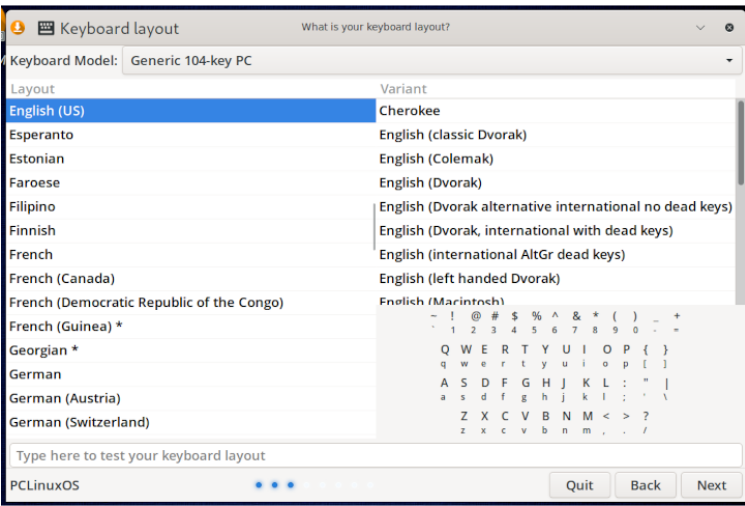The height and width of the screenshot is (506, 745).
Task: Select German (Switzerland) layout
Action: point(191,422)
